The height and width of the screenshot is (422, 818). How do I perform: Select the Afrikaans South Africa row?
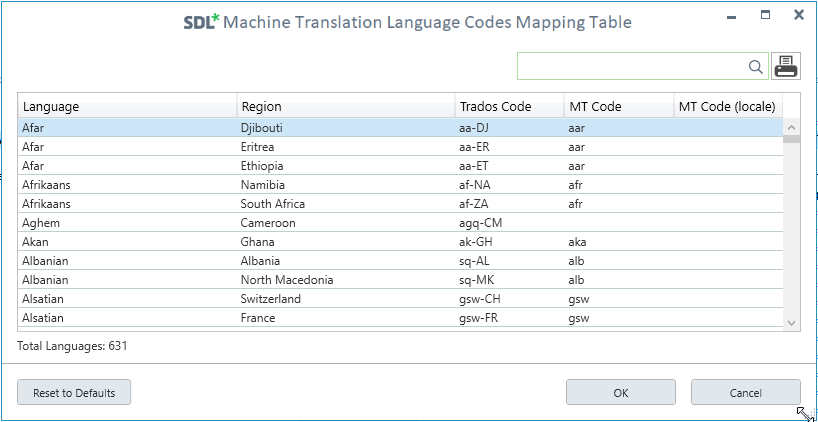pos(400,204)
